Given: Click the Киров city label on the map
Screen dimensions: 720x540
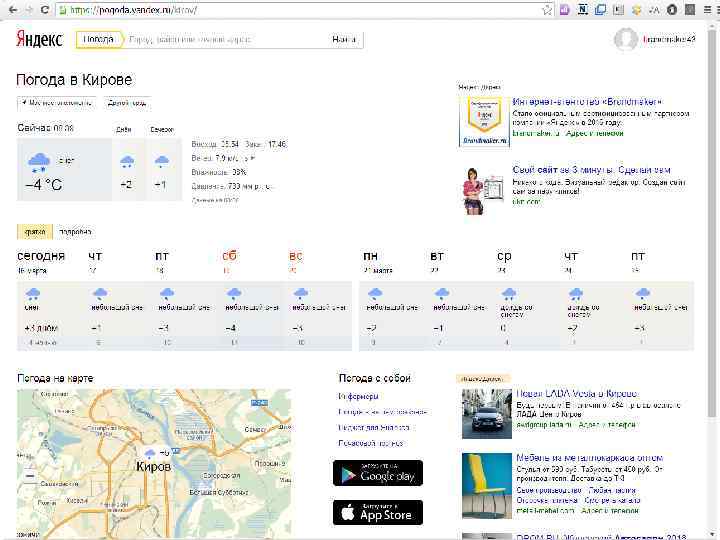Looking at the screenshot, I should point(153,467).
